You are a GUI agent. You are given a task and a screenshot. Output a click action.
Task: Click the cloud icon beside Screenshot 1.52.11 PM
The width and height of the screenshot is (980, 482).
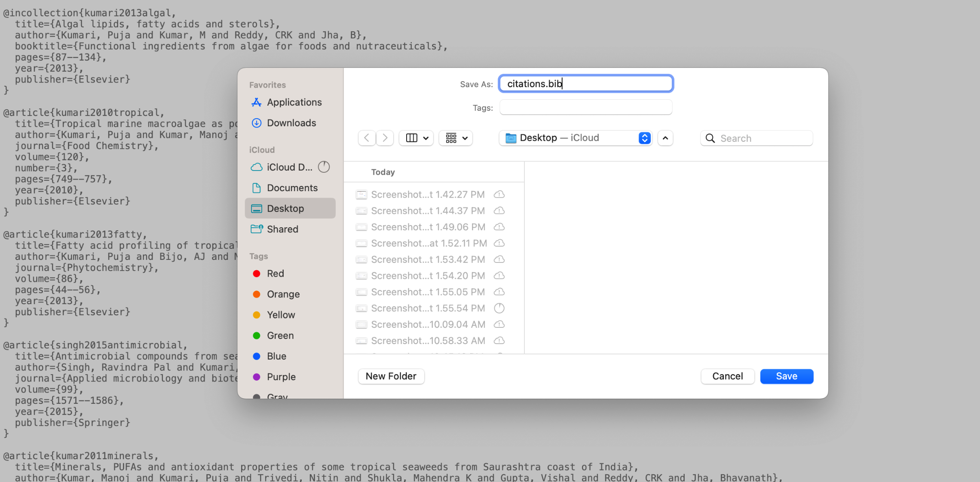[499, 243]
